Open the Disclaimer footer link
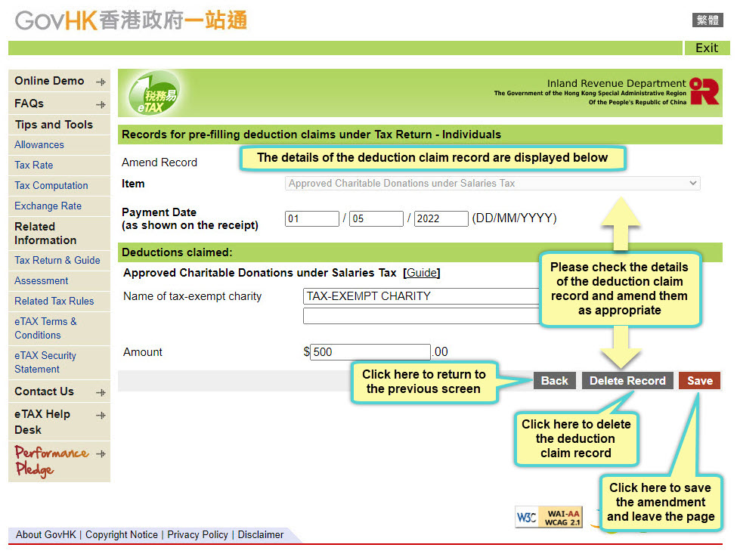737x560 pixels. point(260,534)
